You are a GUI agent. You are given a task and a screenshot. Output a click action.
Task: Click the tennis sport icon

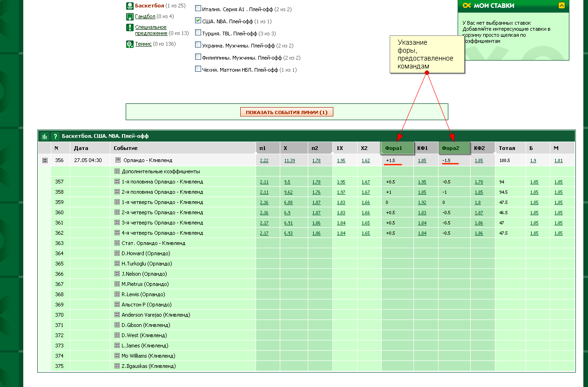pos(130,44)
